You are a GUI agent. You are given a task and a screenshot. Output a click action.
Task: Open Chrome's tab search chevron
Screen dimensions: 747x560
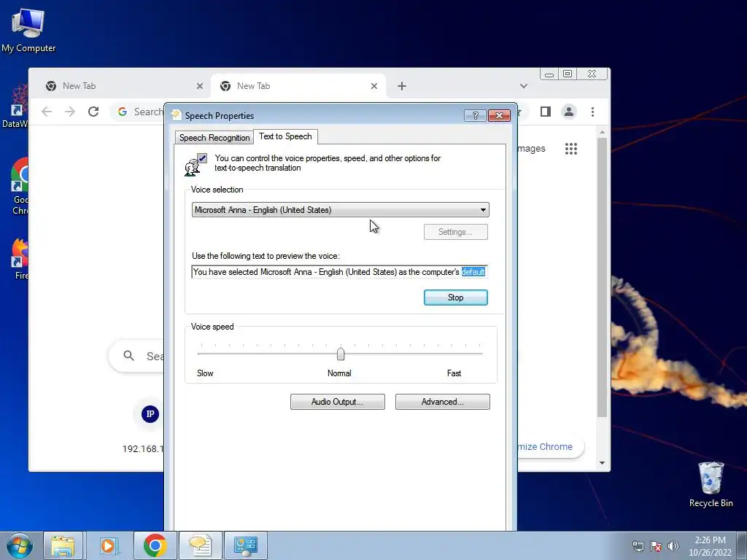click(x=524, y=86)
